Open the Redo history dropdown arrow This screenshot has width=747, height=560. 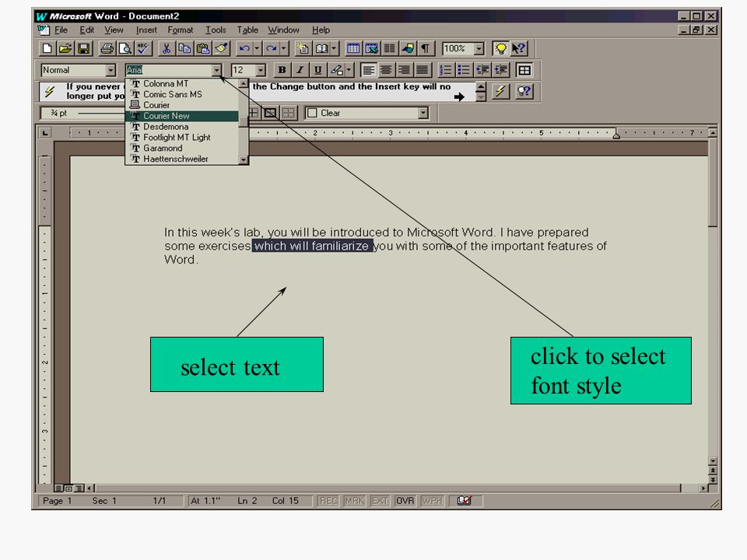click(x=284, y=48)
